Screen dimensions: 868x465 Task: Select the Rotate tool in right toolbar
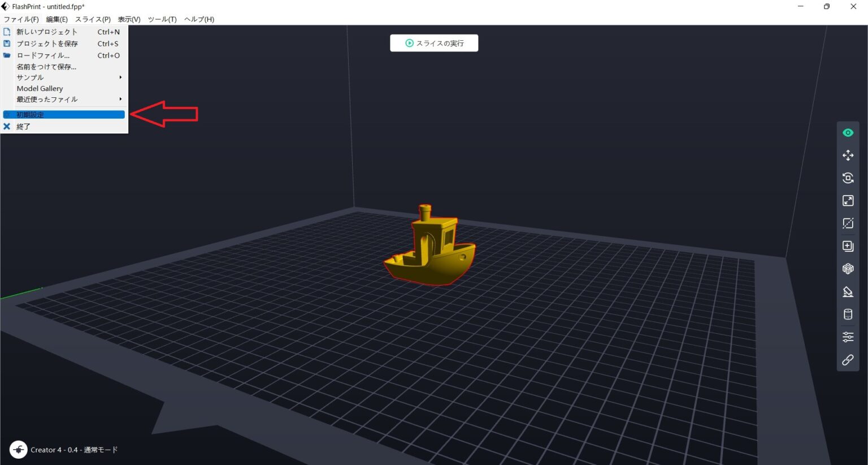point(848,178)
